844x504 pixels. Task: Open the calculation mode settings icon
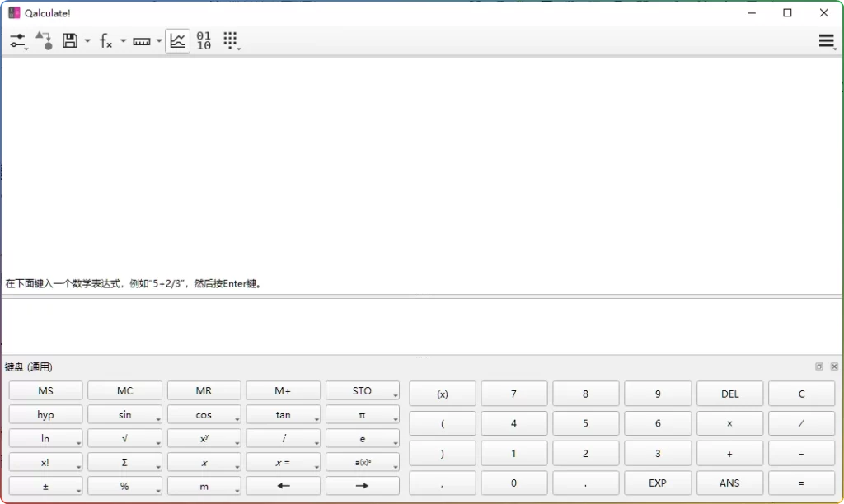18,40
